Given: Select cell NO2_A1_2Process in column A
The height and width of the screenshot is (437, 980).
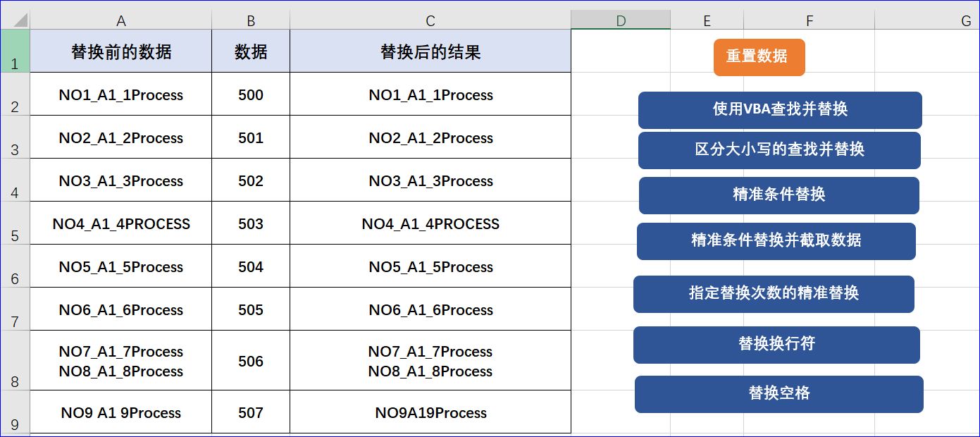Looking at the screenshot, I should pos(121,137).
